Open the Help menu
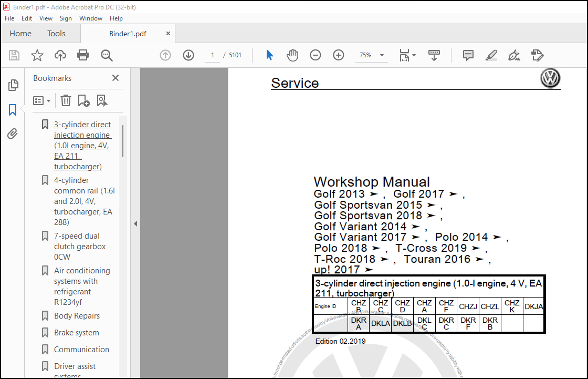 coord(116,18)
